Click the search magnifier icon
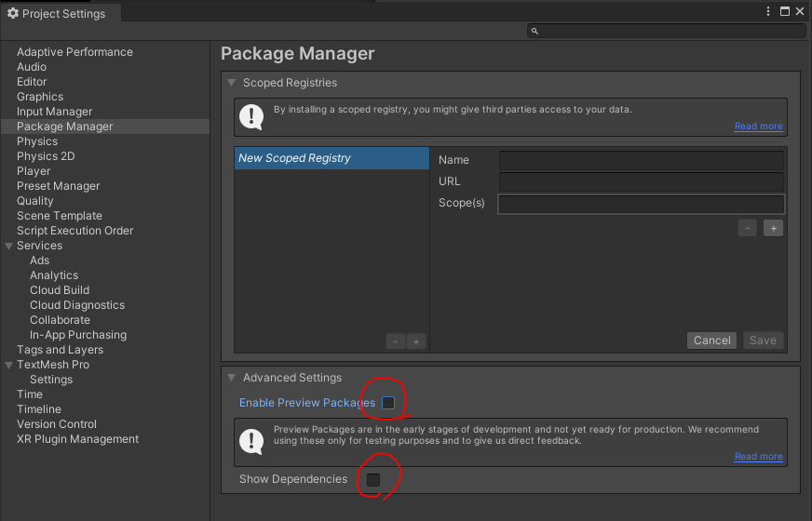 tap(535, 31)
